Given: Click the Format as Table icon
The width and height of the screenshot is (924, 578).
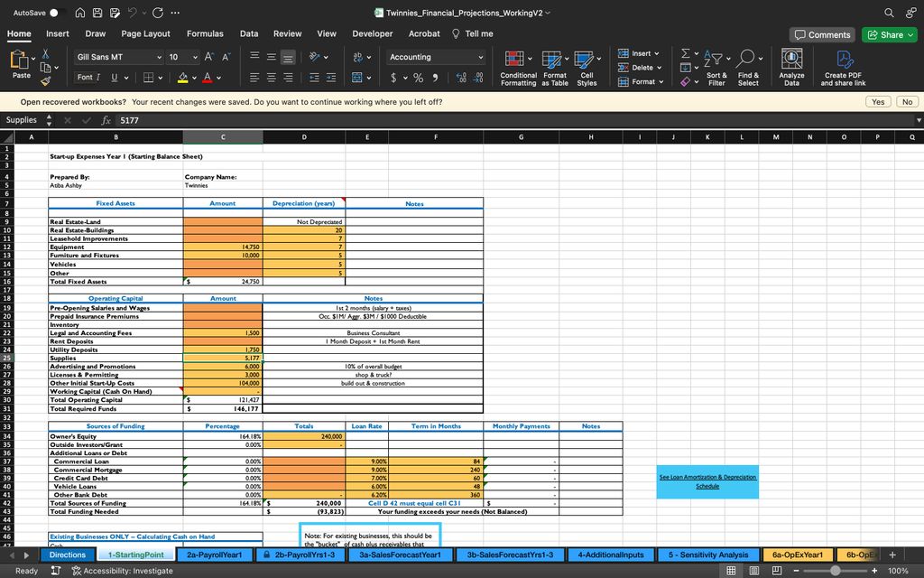Looking at the screenshot, I should tap(551, 59).
